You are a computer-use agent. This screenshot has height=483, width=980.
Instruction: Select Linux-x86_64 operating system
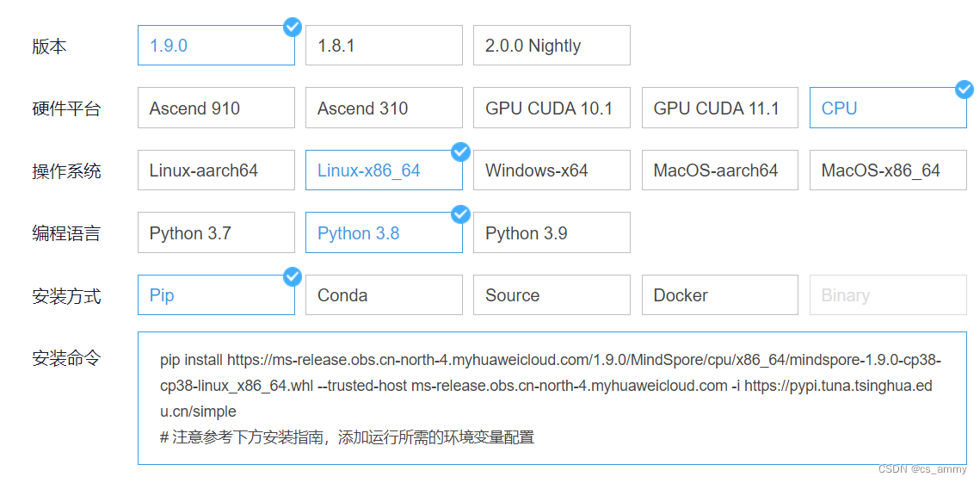(384, 170)
